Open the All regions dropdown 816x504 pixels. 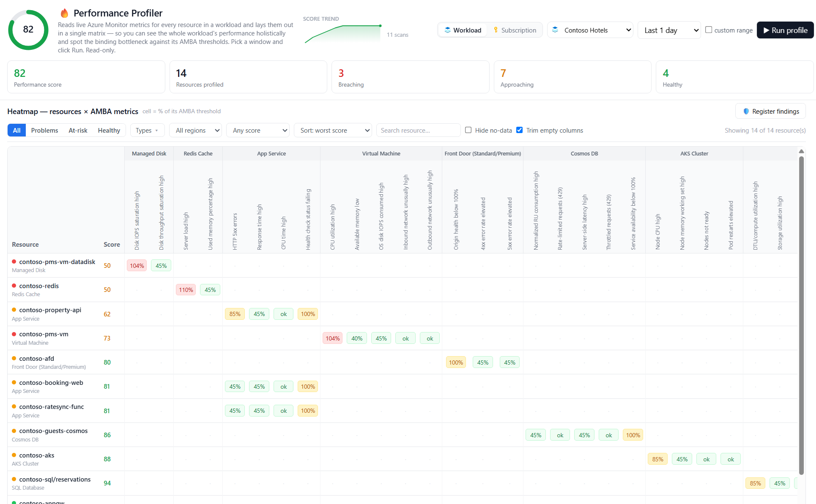[195, 130]
